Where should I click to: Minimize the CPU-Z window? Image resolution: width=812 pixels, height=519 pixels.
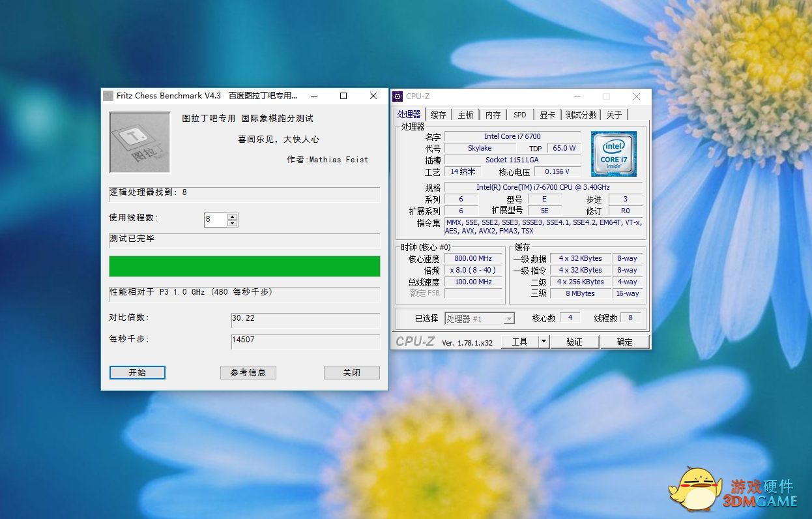pos(576,96)
